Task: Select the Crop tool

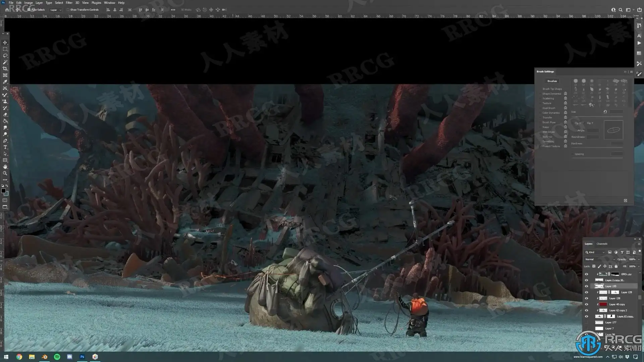Action: click(5, 69)
